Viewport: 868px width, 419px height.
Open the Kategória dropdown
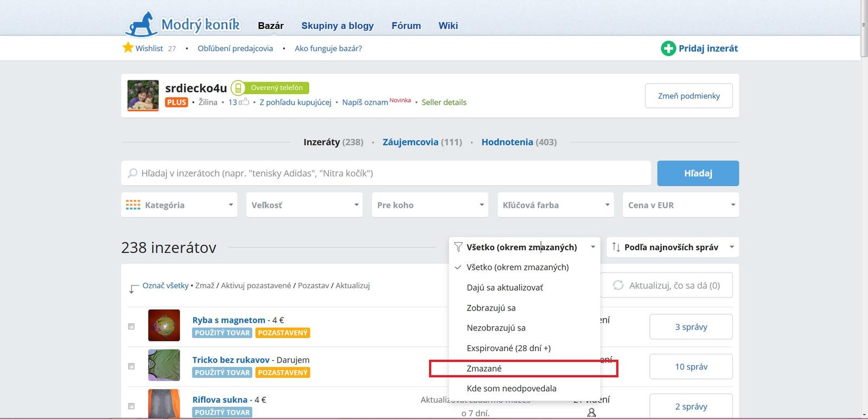tap(179, 205)
